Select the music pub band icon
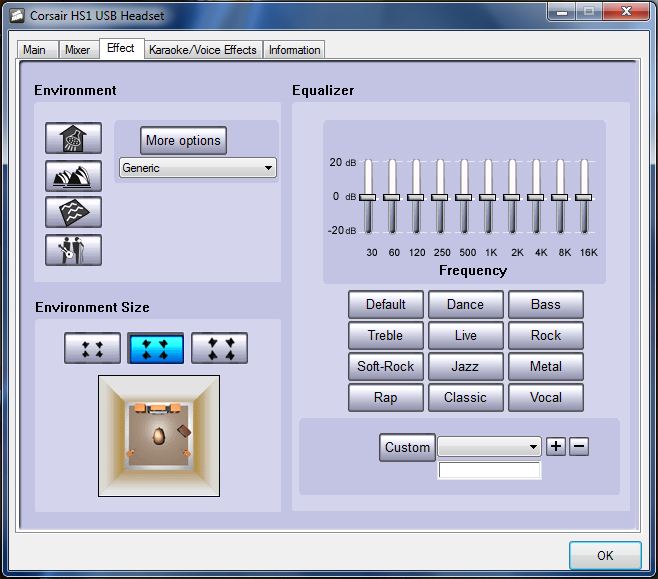 pyautogui.click(x=73, y=250)
